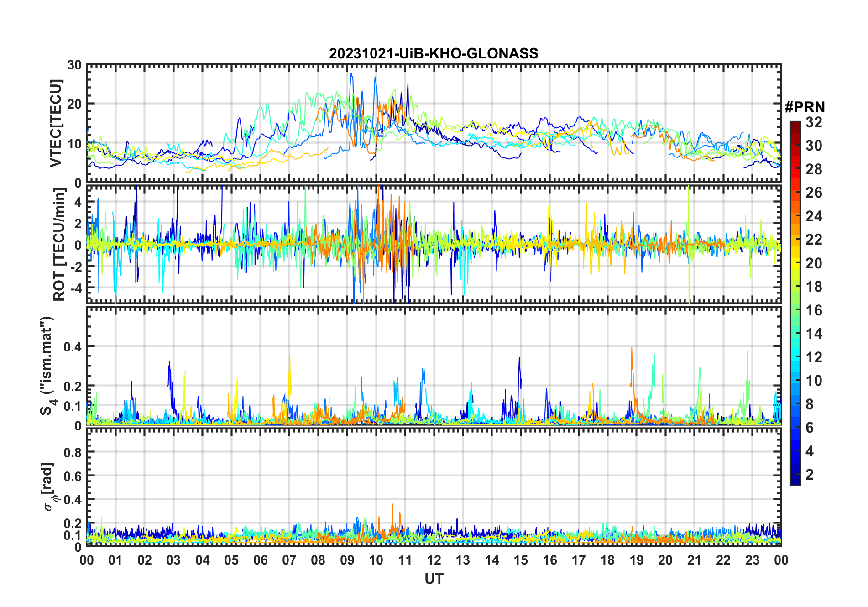Select the -4 tick on ROT axis
This screenshot has height=607, width=868.
(x=74, y=288)
